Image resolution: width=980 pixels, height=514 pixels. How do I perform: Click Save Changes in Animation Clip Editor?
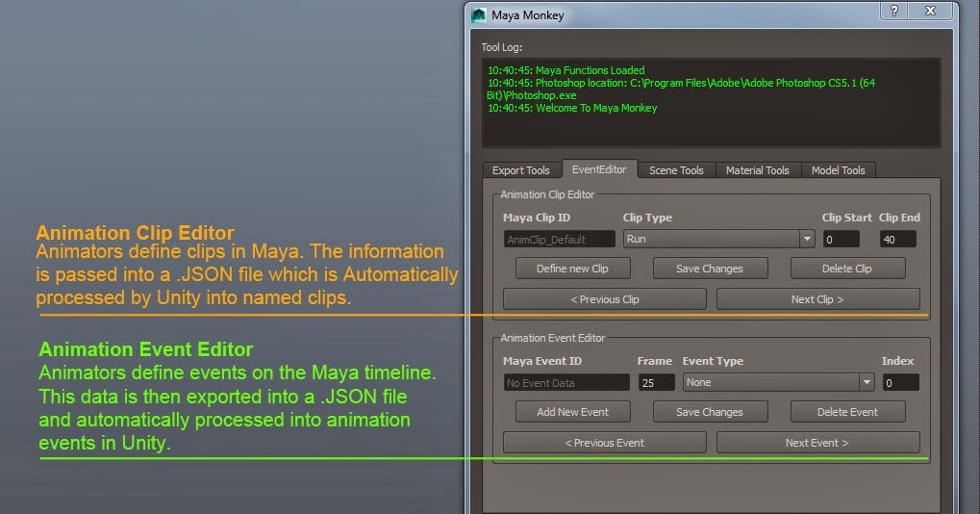point(710,269)
